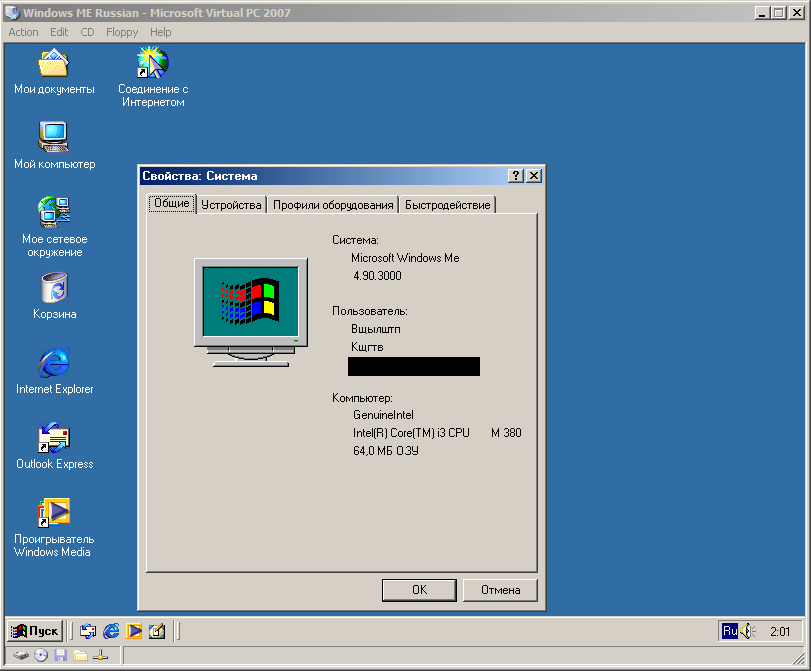Viewport: 811px width, 671px height.
Task: Click the question mark help button in Свойства: Система
Action: click(x=516, y=176)
